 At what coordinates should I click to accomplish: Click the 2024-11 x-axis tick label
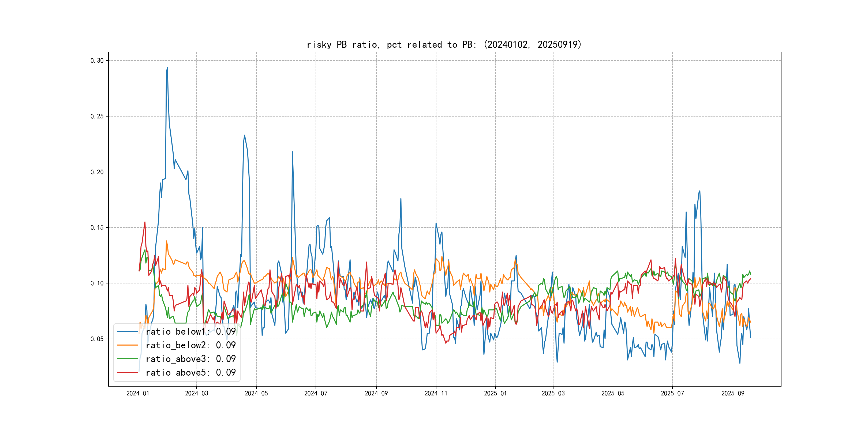click(436, 393)
